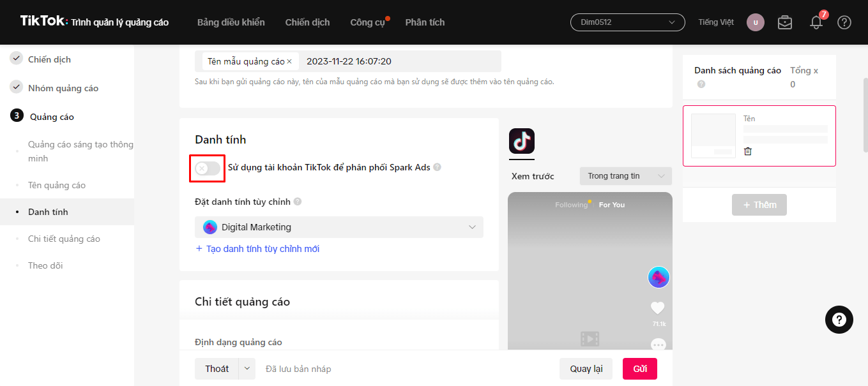The width and height of the screenshot is (868, 386).
Task: Click step 3 circle for Quảng cáo
Action: click(x=17, y=116)
